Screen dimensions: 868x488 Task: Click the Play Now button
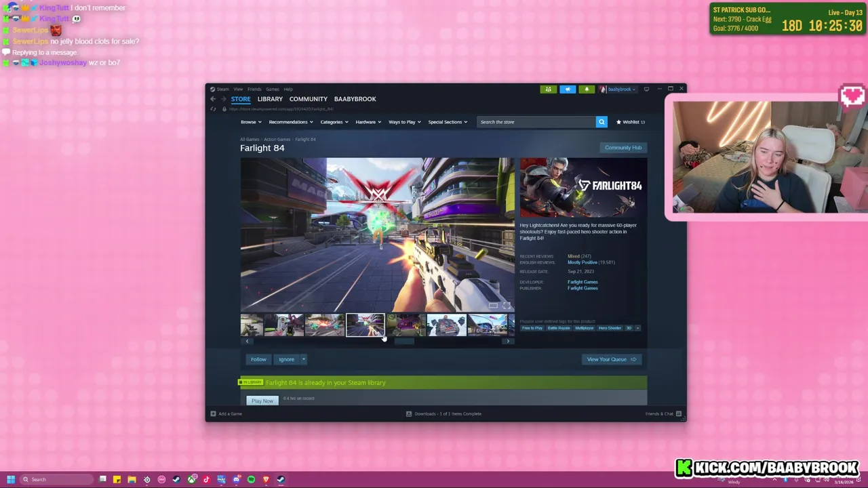point(262,401)
